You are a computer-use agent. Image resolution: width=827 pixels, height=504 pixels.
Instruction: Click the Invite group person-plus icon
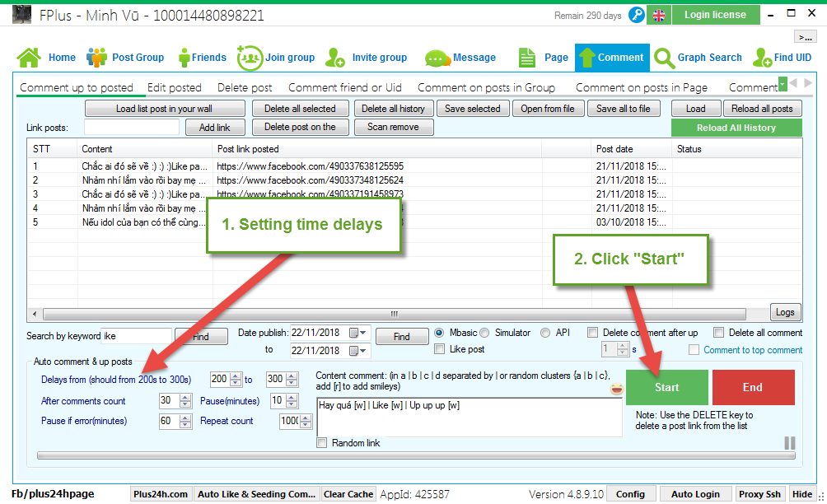pos(335,58)
